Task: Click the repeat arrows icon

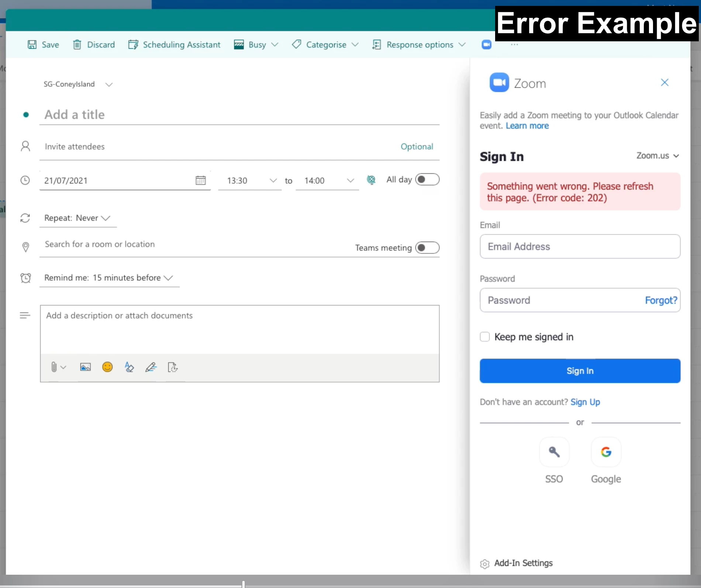Action: (25, 218)
